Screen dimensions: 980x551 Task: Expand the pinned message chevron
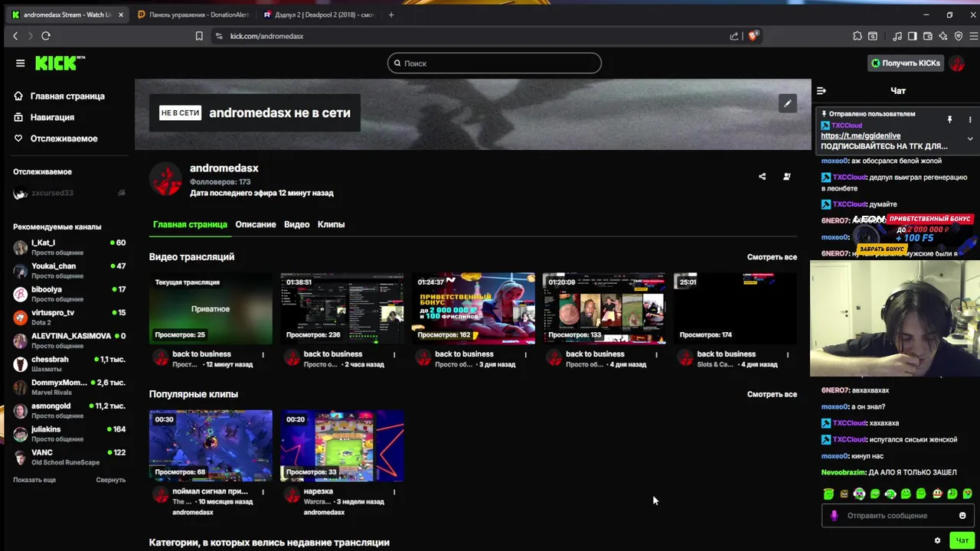(x=970, y=139)
